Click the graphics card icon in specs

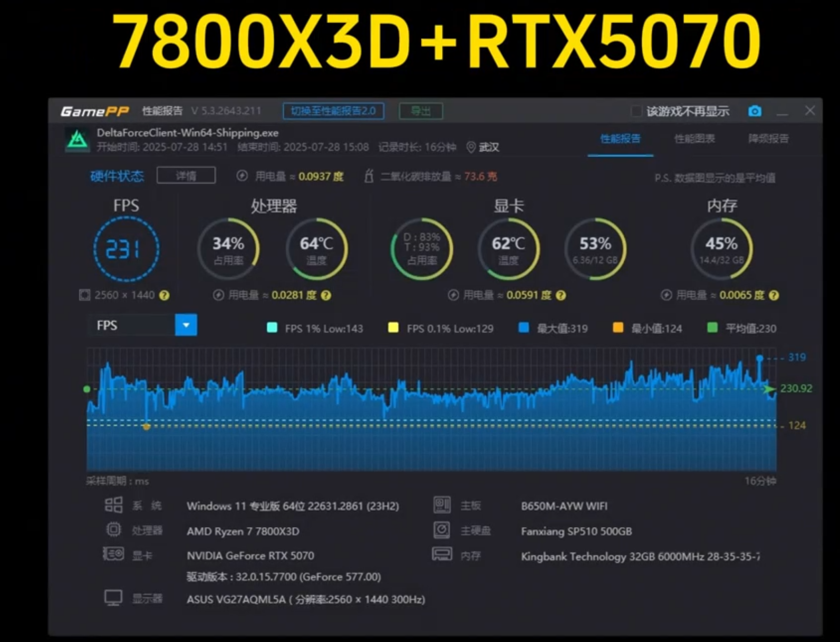pyautogui.click(x=113, y=554)
